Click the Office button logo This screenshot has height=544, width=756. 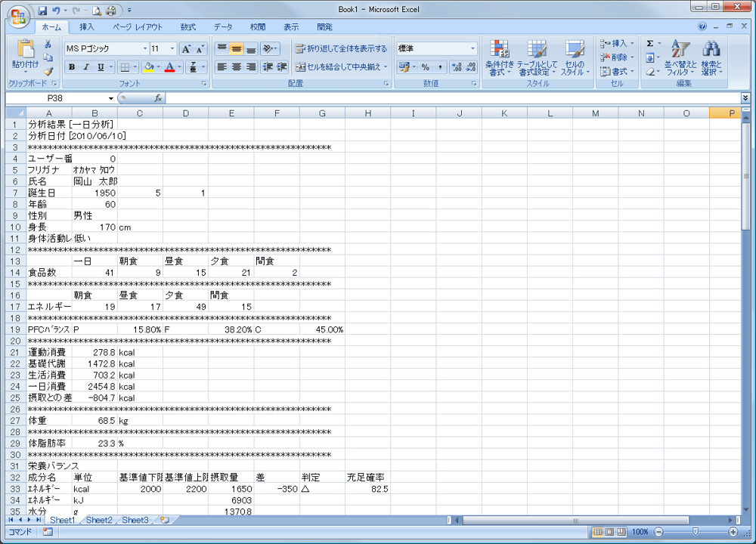tap(18, 17)
